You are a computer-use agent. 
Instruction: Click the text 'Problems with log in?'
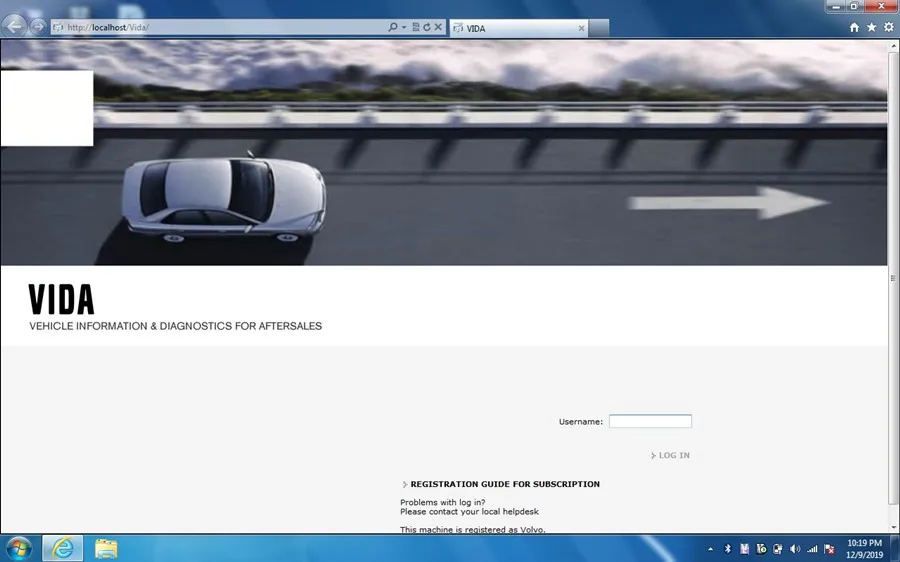tap(443, 502)
